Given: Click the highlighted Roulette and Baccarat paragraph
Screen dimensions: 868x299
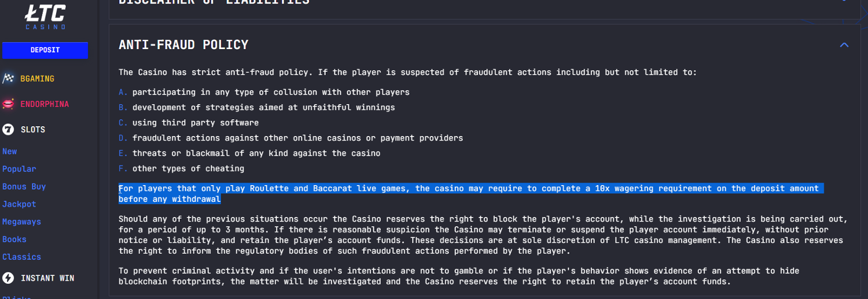Looking at the screenshot, I should [x=470, y=194].
